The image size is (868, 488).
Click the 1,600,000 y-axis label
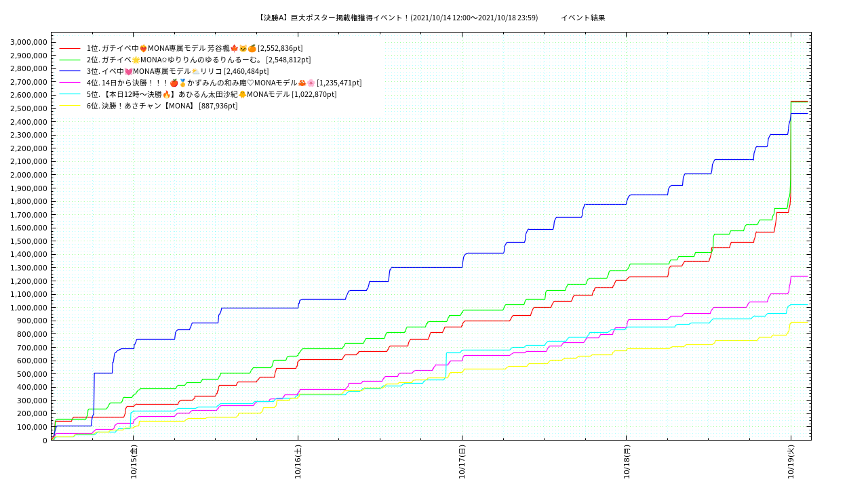point(29,228)
